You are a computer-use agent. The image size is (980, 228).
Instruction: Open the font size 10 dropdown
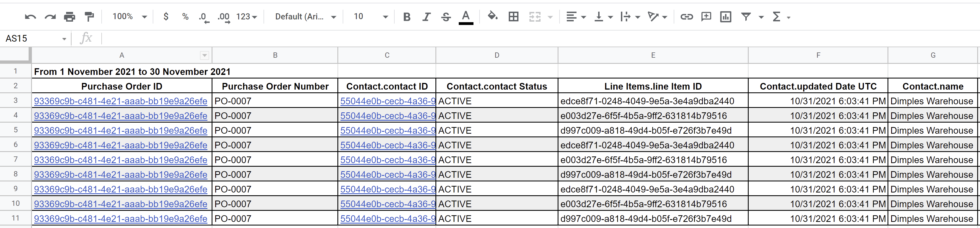click(x=370, y=17)
